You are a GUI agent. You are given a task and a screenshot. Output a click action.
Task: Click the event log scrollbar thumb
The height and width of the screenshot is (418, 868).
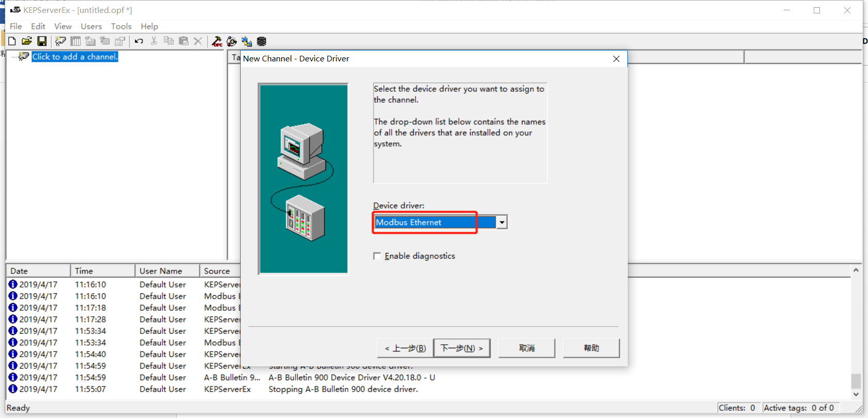coord(856,381)
